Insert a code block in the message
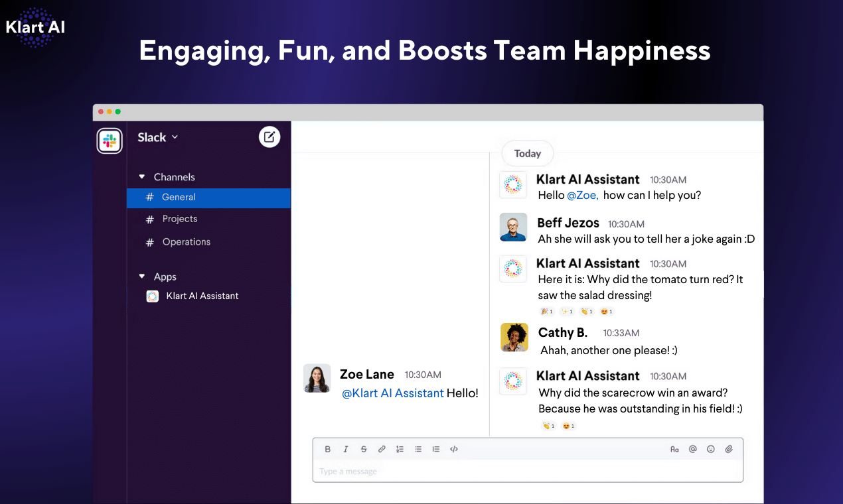Image resolution: width=843 pixels, height=504 pixels. click(454, 449)
